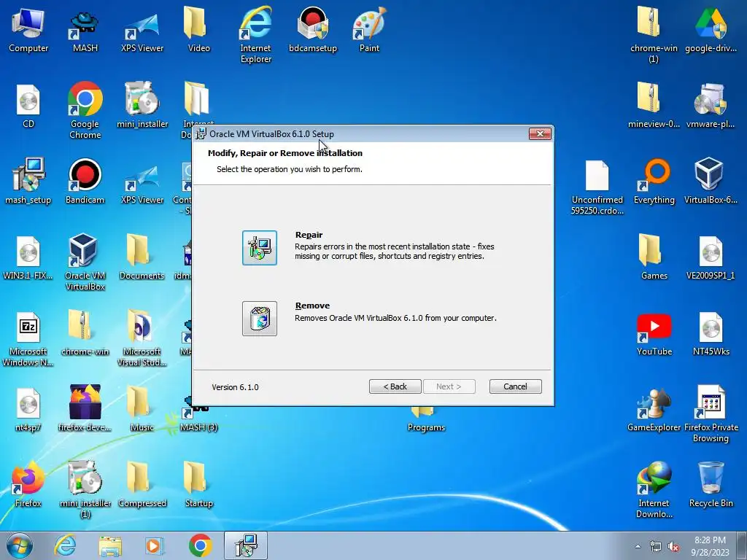The height and width of the screenshot is (560, 747).
Task: Select the Computer desktop icon
Action: pos(28,30)
